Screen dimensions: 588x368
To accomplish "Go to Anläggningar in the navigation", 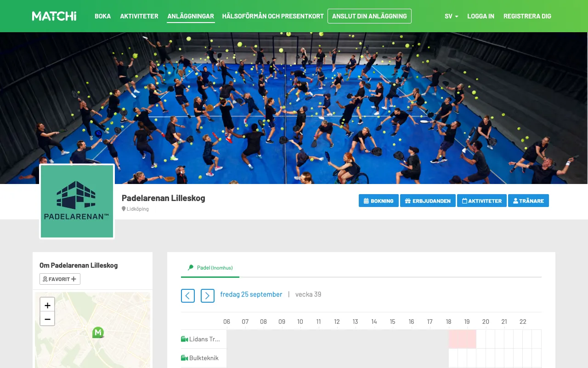I will coord(191,16).
